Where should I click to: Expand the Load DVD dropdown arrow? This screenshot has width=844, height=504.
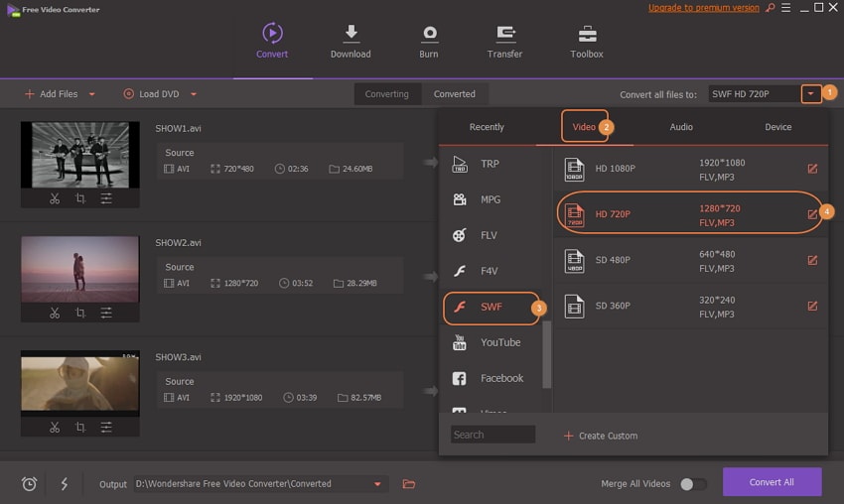tap(194, 94)
